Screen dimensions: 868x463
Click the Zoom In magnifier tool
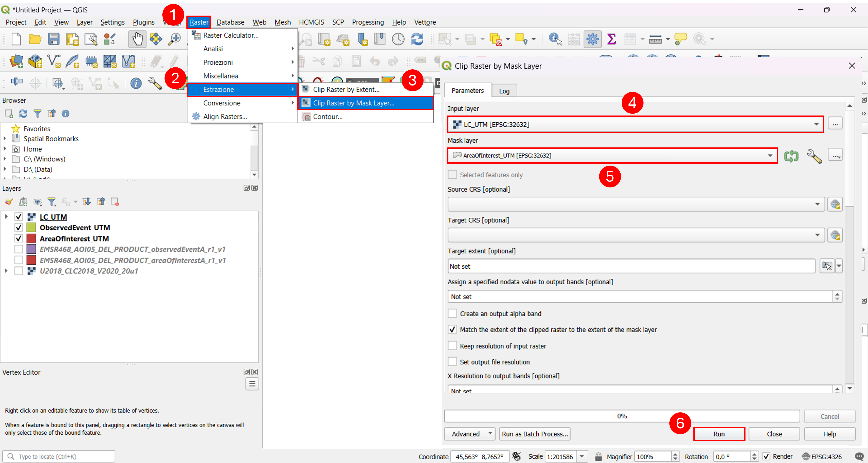[175, 39]
